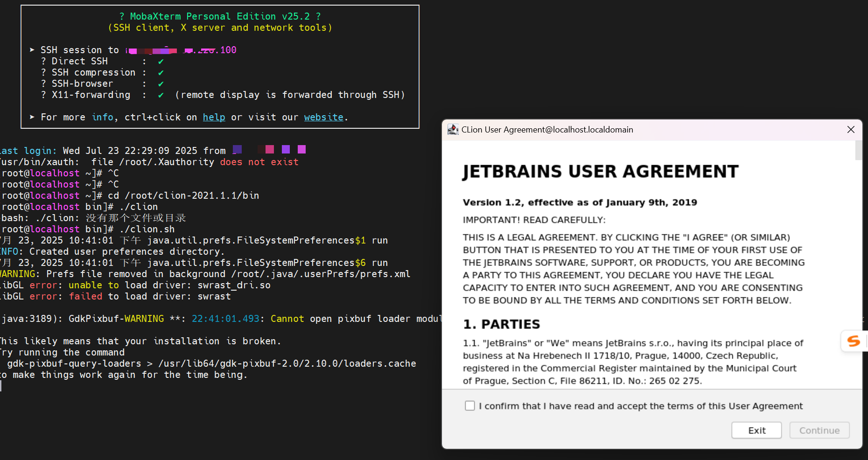This screenshot has width=868, height=460.
Task: Open the website link in MobaXterm banner
Action: click(323, 117)
